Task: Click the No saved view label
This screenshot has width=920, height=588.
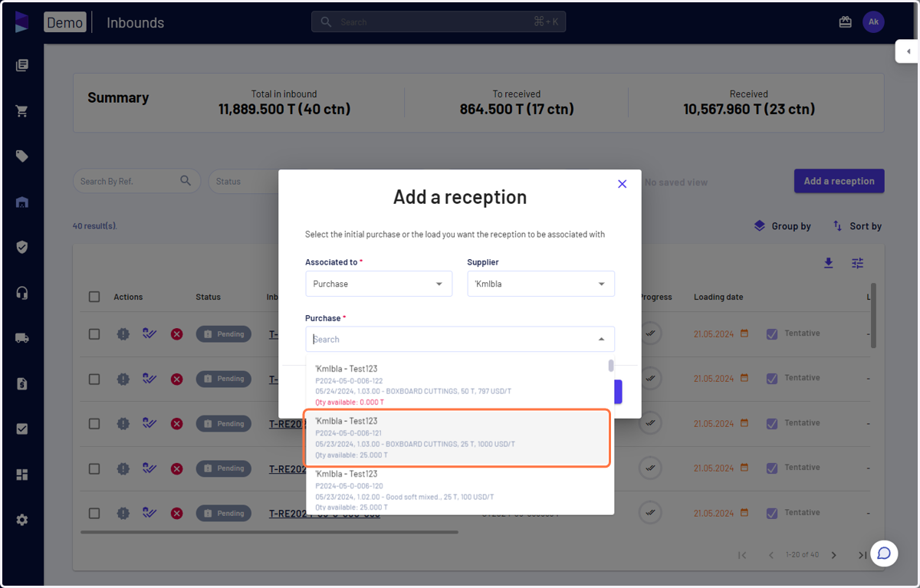Action: coord(676,182)
